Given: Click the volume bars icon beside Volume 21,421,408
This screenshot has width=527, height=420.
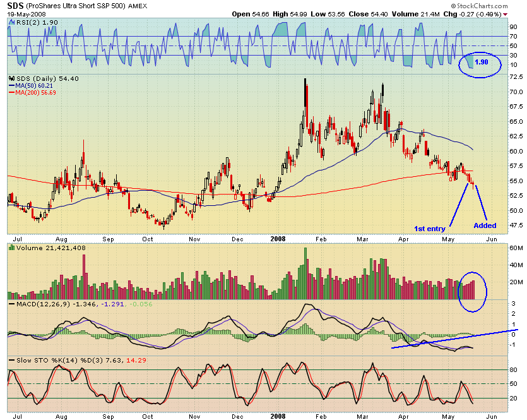Looking at the screenshot, I should pyautogui.click(x=12, y=248).
